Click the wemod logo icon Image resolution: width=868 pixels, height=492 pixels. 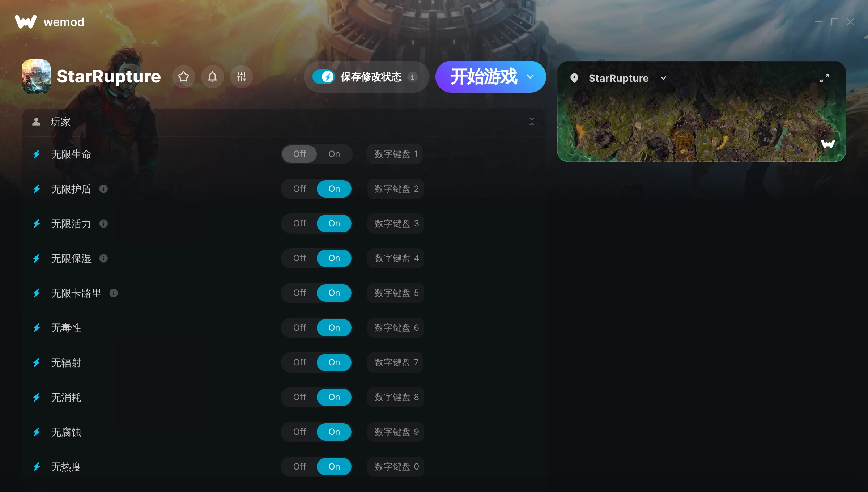pyautogui.click(x=26, y=22)
